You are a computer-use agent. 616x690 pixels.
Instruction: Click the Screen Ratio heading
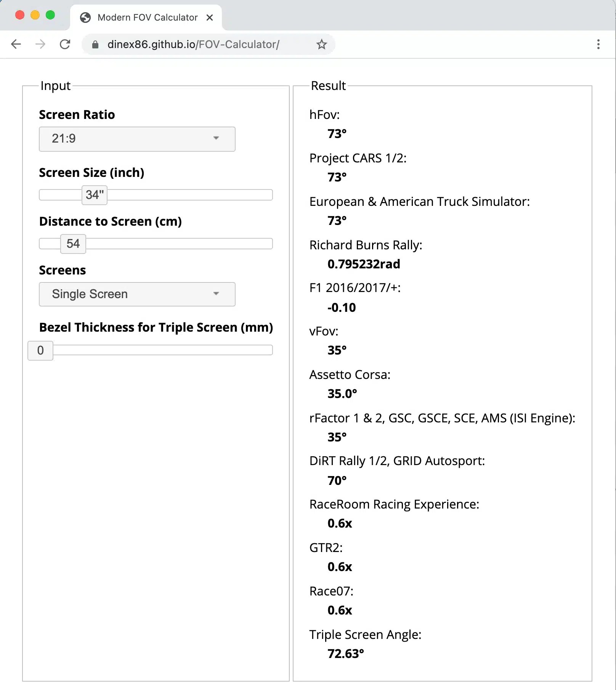tap(77, 115)
